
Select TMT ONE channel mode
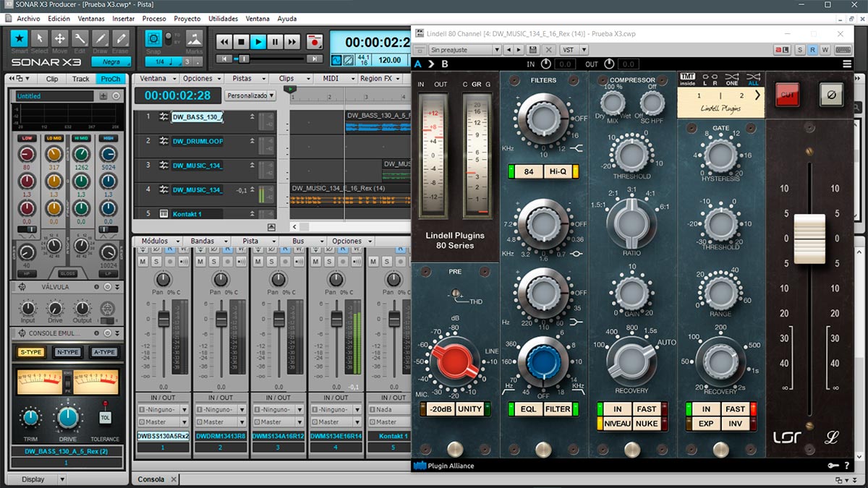732,80
